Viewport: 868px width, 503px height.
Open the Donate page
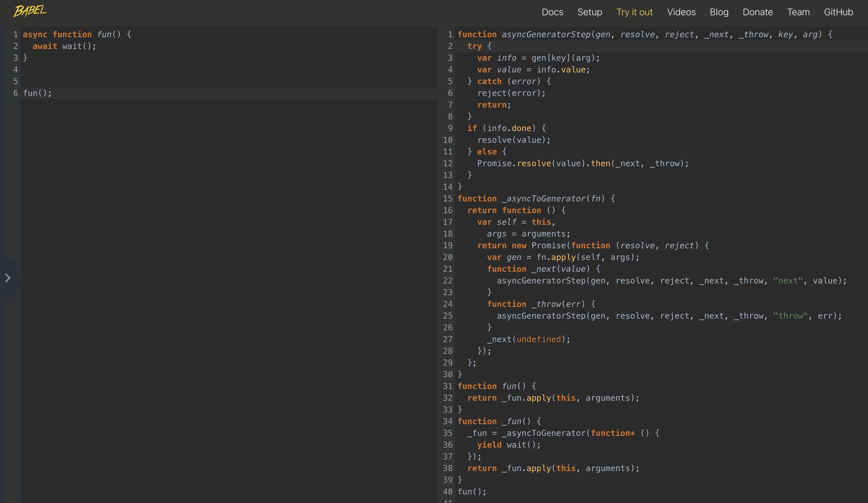[758, 12]
